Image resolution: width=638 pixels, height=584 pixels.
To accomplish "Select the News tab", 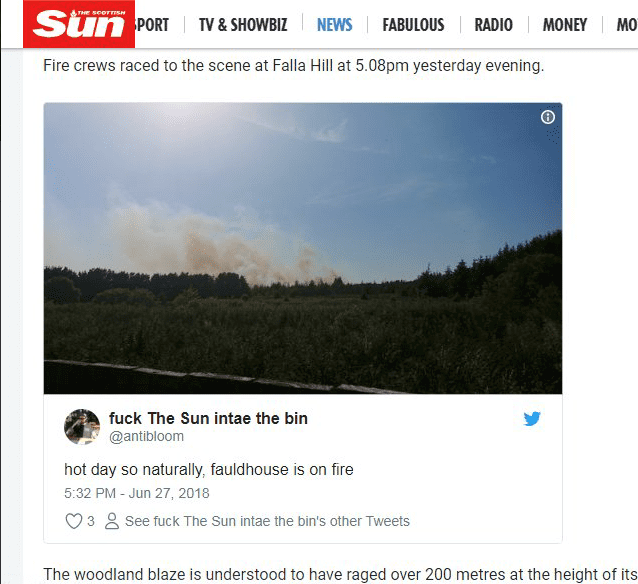I will 334,25.
